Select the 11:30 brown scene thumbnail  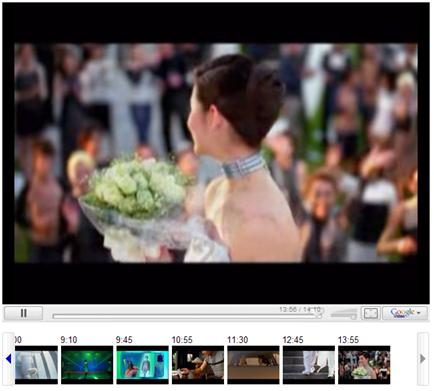pos(253,365)
